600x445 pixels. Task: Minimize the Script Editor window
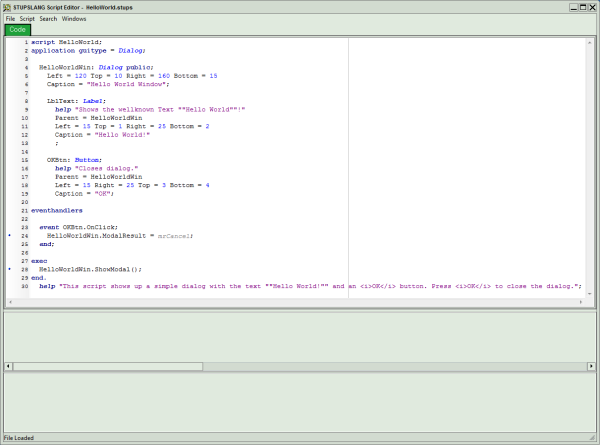pos(574,7)
